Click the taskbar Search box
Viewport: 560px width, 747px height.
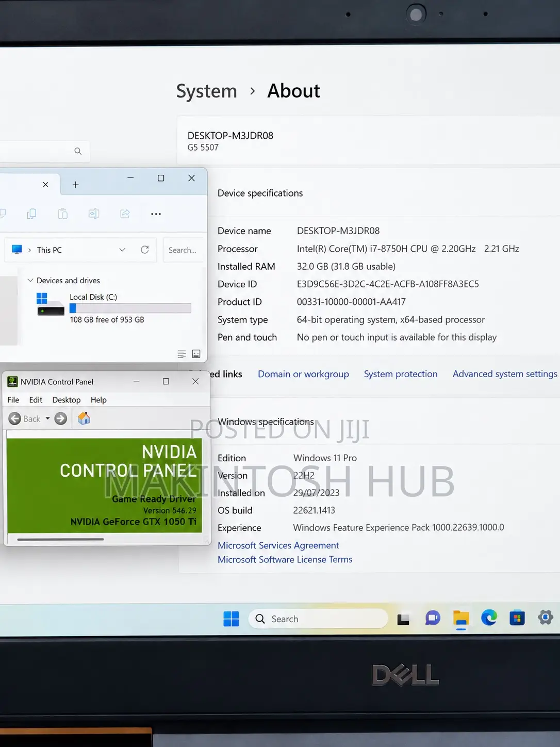[318, 619]
